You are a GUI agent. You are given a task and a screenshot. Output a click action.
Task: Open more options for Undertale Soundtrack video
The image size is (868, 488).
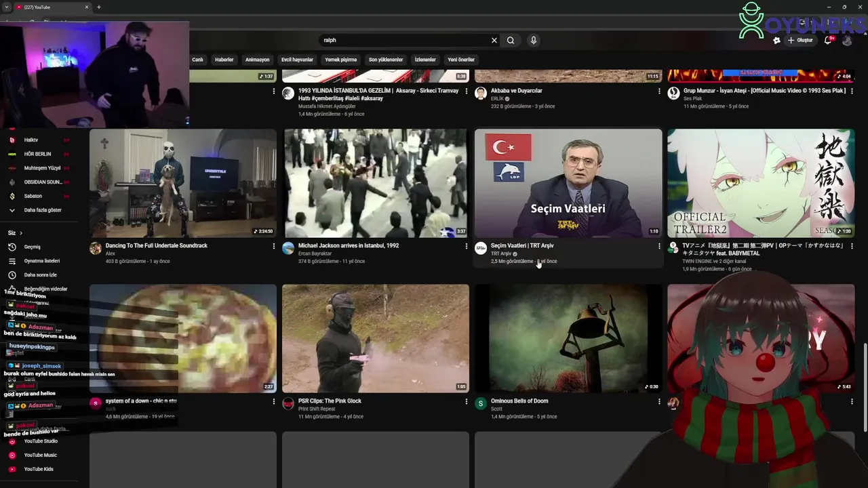click(x=274, y=246)
